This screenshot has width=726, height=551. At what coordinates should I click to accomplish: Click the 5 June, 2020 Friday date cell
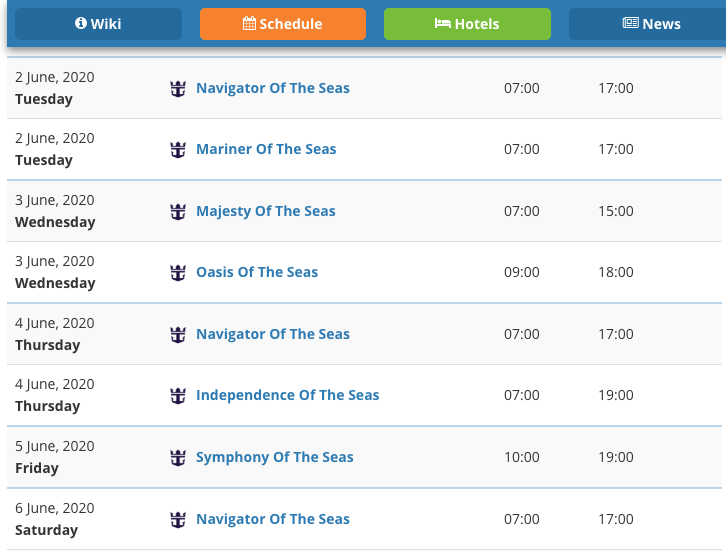pyautogui.click(x=55, y=457)
